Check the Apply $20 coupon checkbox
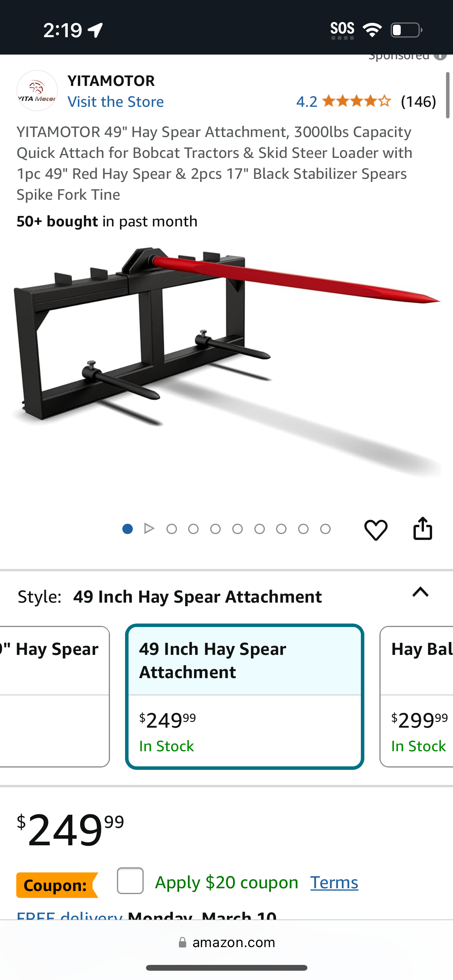453x980 pixels. tap(130, 881)
